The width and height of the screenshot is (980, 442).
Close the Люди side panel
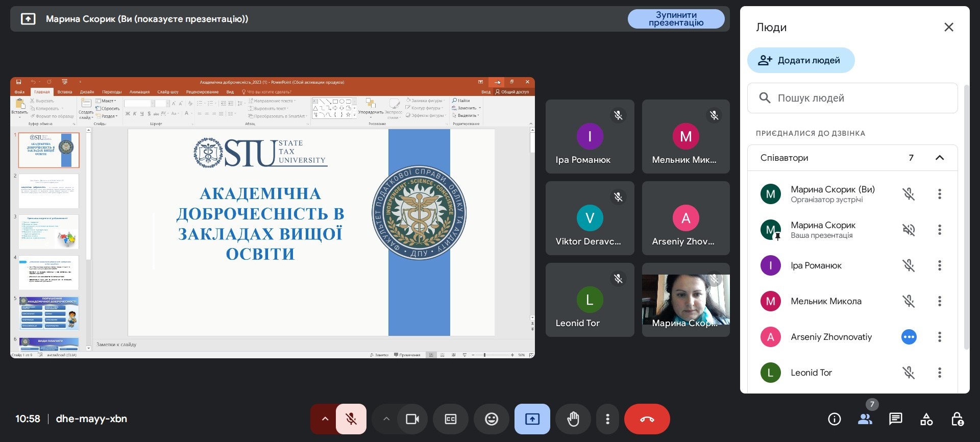click(x=949, y=27)
